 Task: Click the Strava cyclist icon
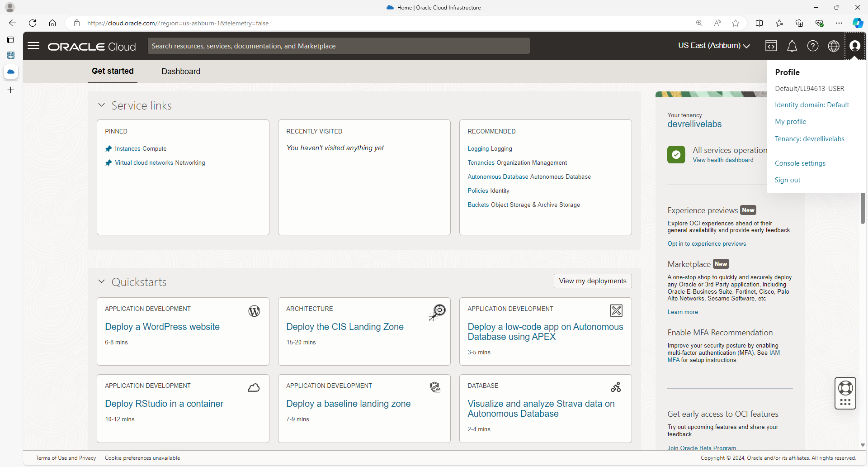tap(616, 387)
